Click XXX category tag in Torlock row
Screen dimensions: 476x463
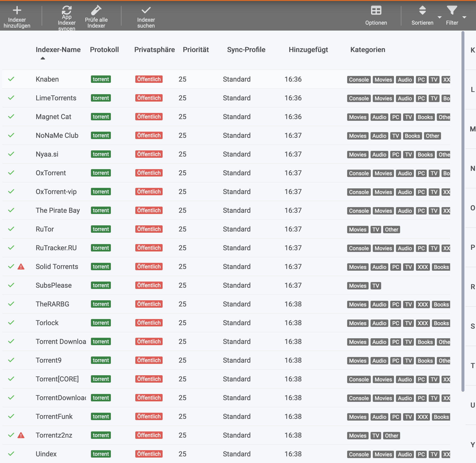423,323
